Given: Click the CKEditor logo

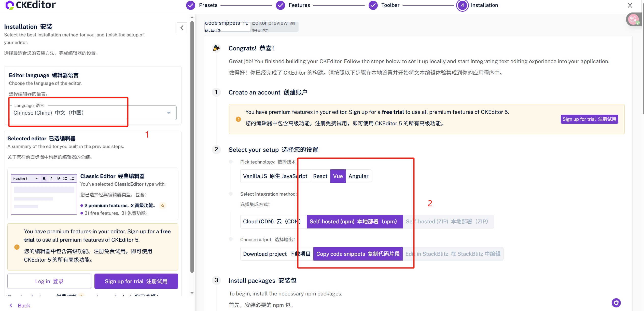Looking at the screenshot, I should tap(30, 5).
